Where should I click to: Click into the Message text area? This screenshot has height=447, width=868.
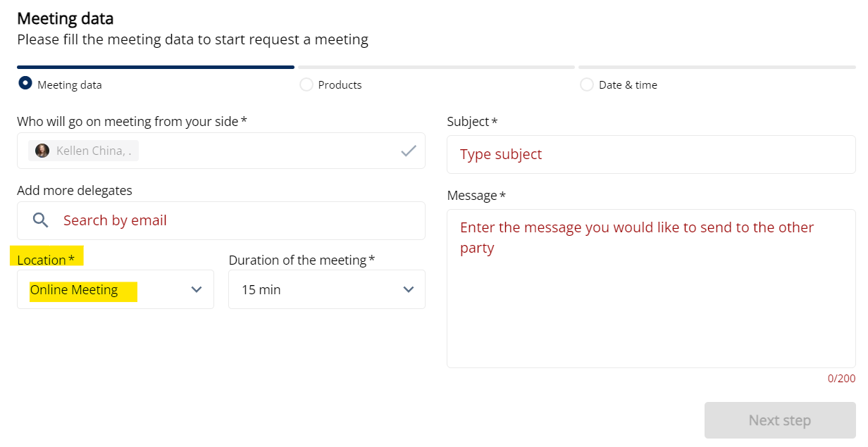651,296
